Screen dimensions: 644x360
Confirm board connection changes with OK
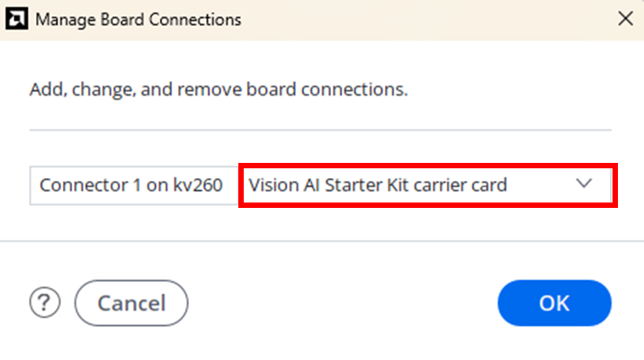(x=554, y=303)
